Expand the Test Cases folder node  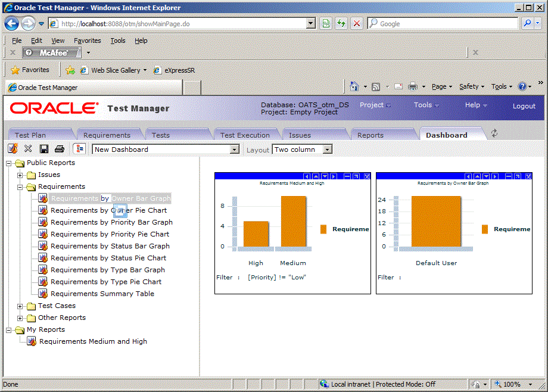tap(20, 306)
